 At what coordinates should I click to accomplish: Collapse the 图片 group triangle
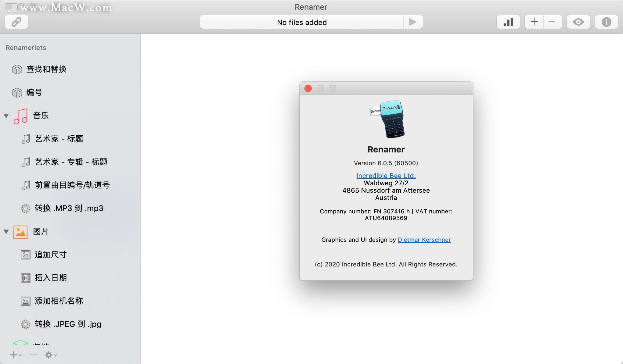click(x=6, y=232)
